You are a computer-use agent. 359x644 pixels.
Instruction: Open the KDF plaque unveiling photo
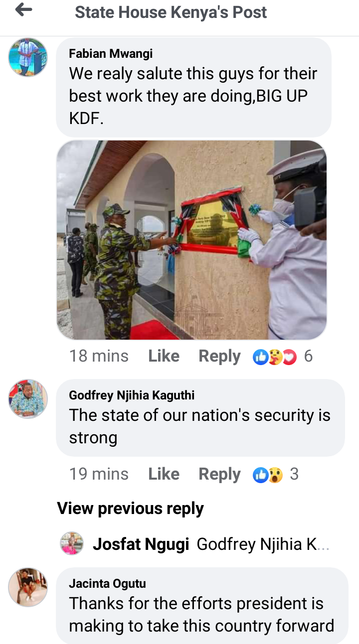(192, 240)
